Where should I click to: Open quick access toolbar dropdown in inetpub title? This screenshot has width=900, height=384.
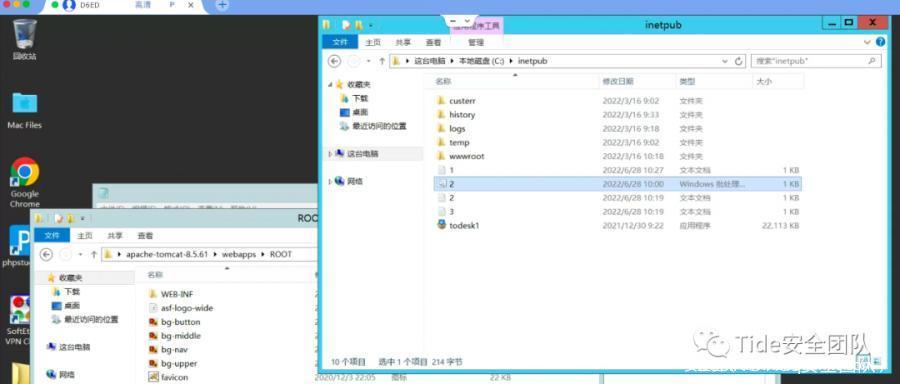click(x=371, y=25)
